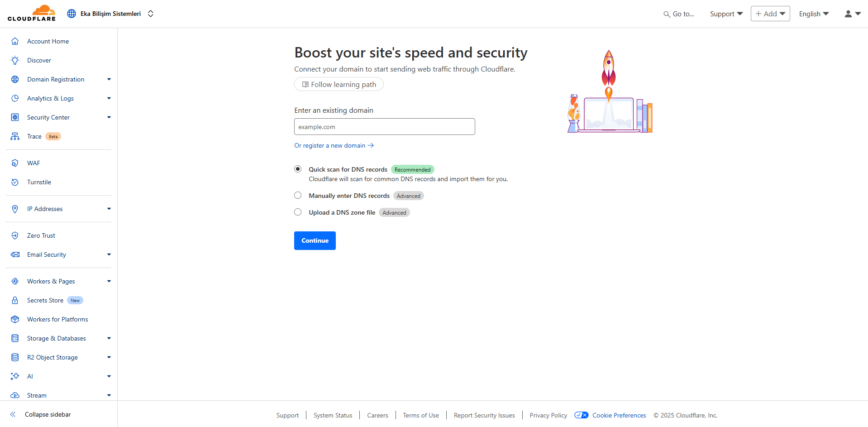
Task: Click the R2 Object Storage icon
Action: point(15,357)
